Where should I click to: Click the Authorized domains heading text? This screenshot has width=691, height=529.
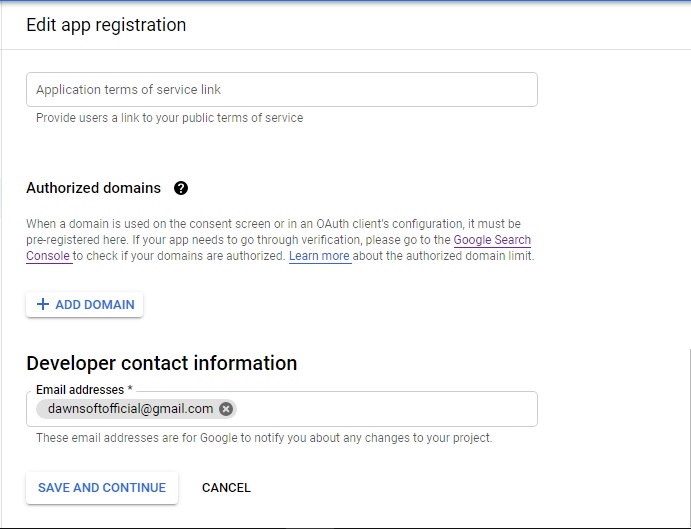pyautogui.click(x=93, y=188)
